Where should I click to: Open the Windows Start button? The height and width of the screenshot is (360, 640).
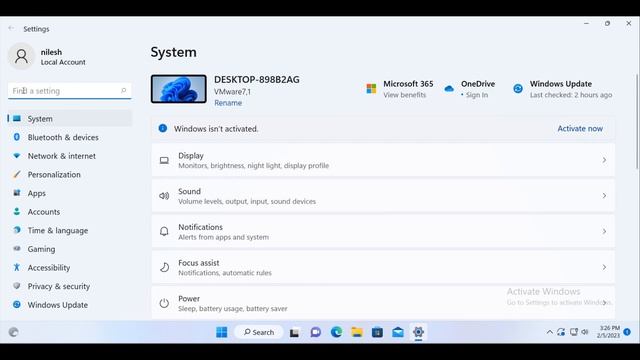click(x=222, y=332)
